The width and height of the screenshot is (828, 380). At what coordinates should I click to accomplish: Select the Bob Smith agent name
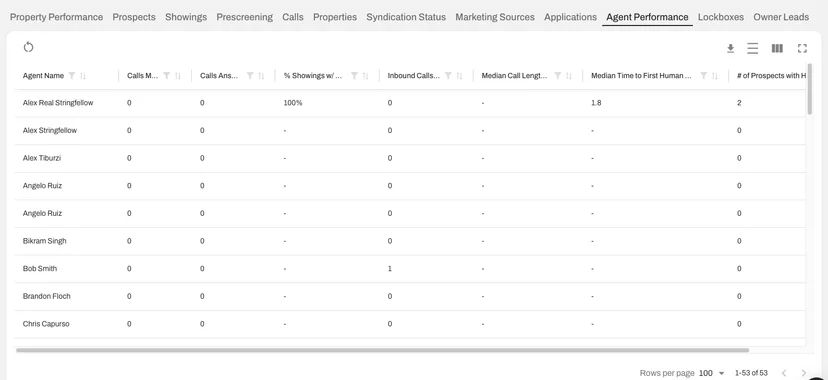pyautogui.click(x=40, y=268)
